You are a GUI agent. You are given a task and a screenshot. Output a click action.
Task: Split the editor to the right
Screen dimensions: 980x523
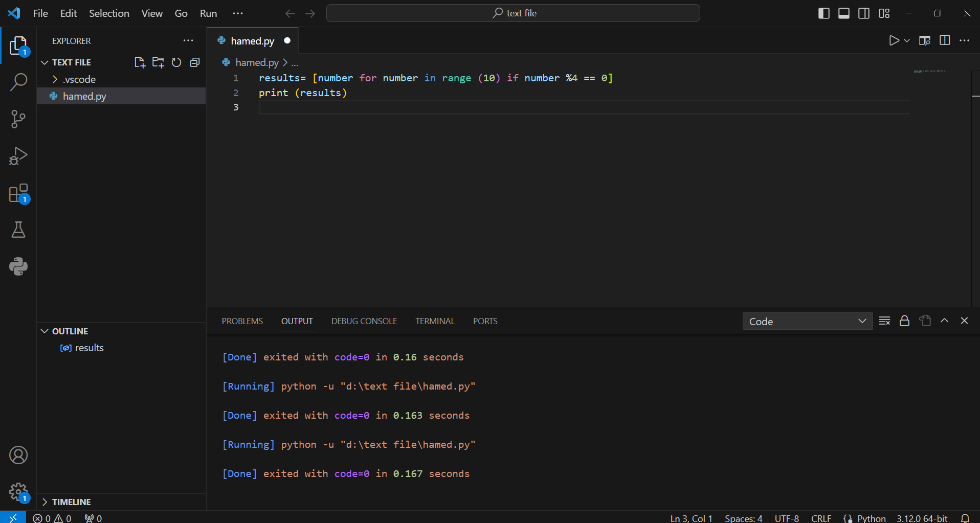point(945,40)
